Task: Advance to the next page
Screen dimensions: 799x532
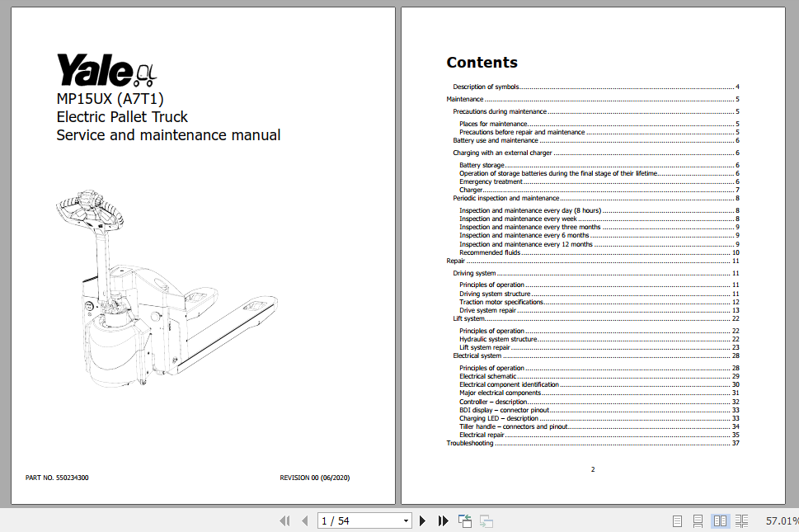Action: click(422, 520)
